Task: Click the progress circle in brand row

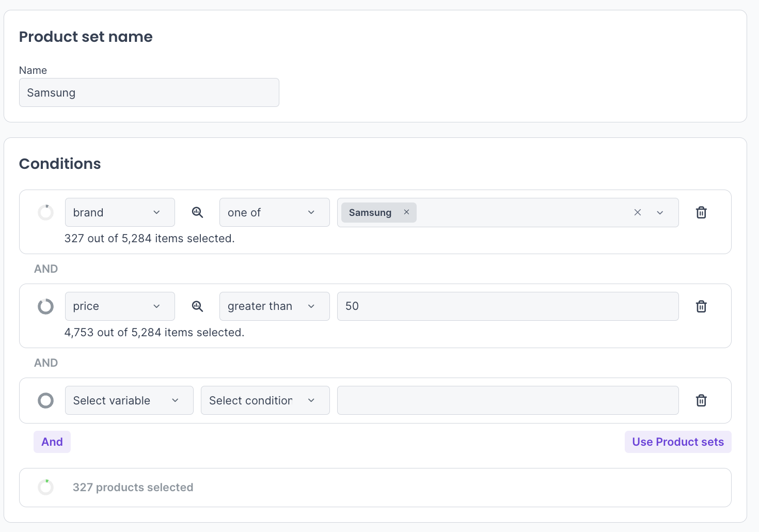Action: 45,212
